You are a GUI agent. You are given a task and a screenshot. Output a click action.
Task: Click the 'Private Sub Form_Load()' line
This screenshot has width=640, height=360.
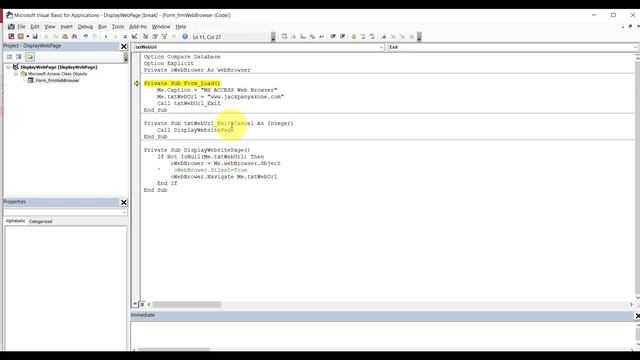click(182, 83)
